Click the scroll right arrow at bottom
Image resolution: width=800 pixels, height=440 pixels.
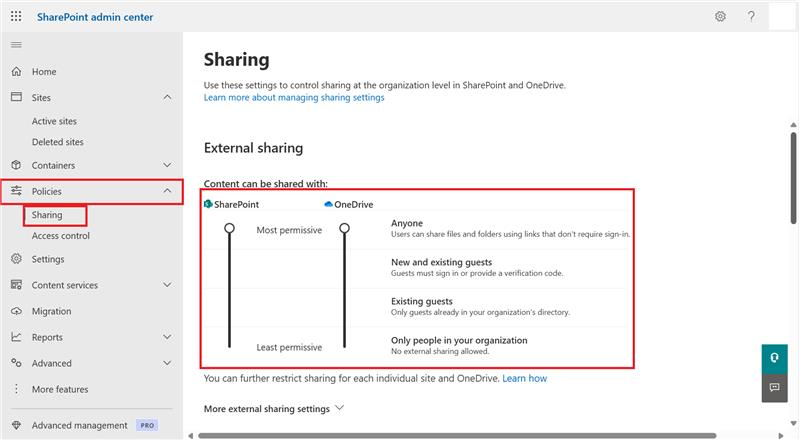pyautogui.click(x=781, y=435)
